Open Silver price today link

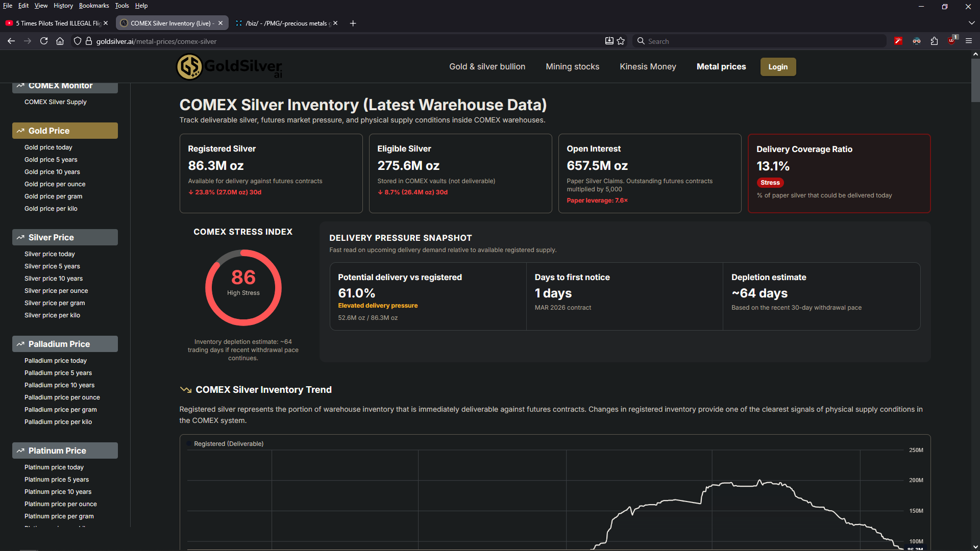[x=50, y=254]
